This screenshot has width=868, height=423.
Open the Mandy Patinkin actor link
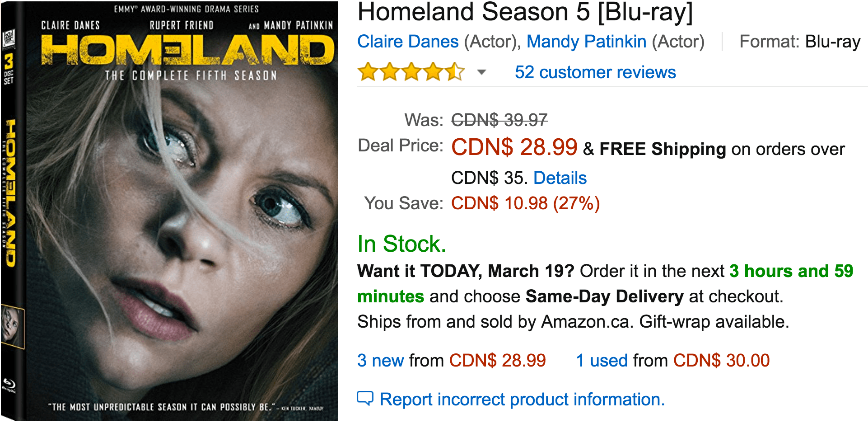[x=586, y=42]
